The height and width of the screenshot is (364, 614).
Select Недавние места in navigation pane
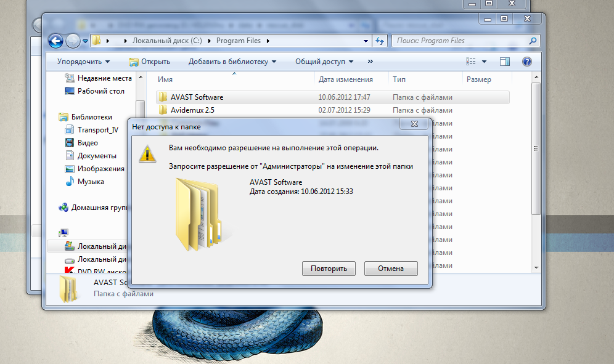(105, 78)
